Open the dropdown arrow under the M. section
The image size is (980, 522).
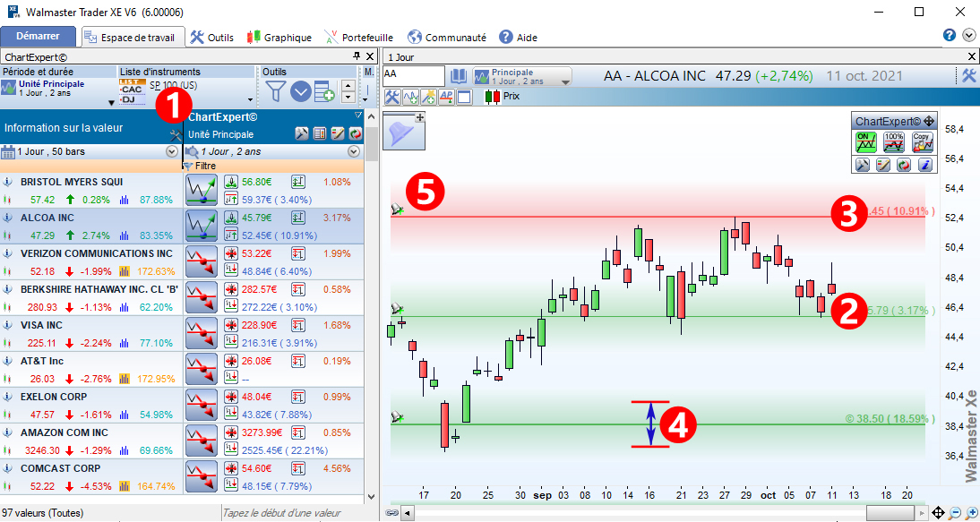click(x=365, y=99)
